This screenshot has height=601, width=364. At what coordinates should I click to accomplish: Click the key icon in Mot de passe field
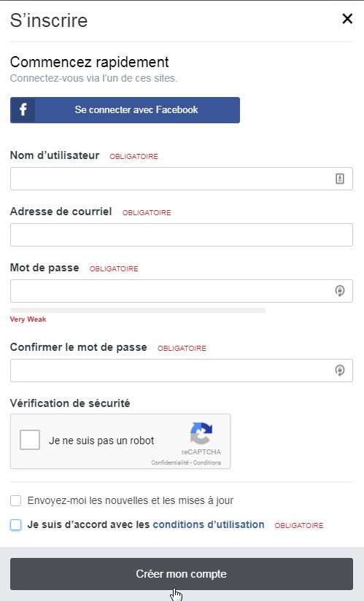[340, 291]
